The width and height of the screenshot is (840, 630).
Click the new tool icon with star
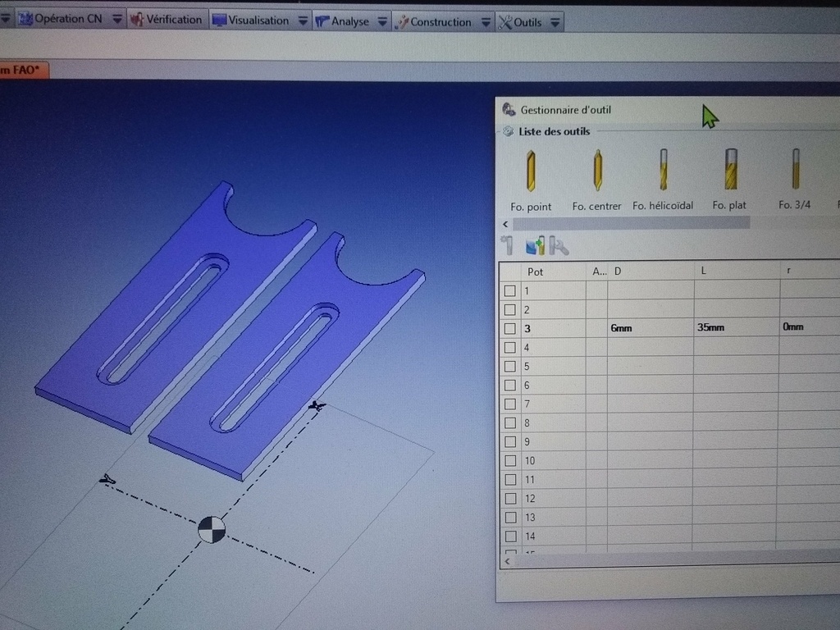coord(507,246)
